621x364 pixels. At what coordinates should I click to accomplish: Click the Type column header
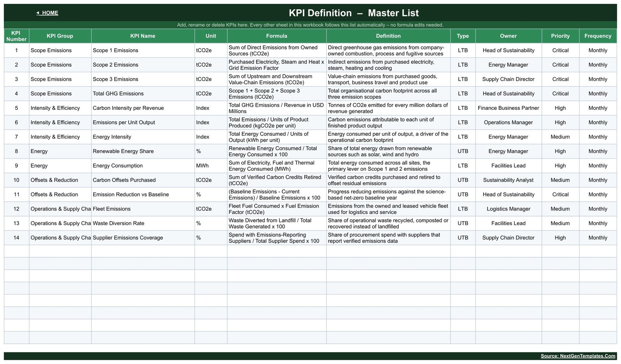click(x=463, y=36)
